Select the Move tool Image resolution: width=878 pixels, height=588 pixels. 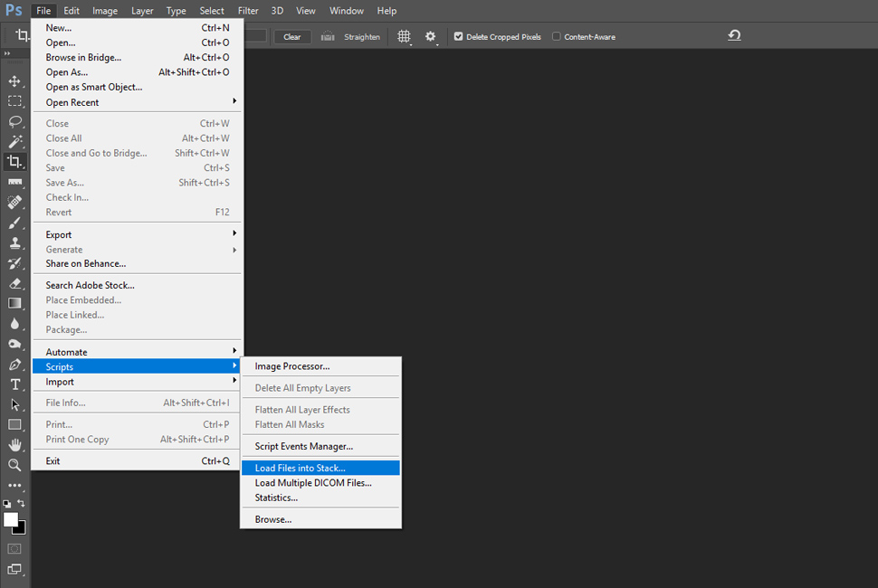14,81
